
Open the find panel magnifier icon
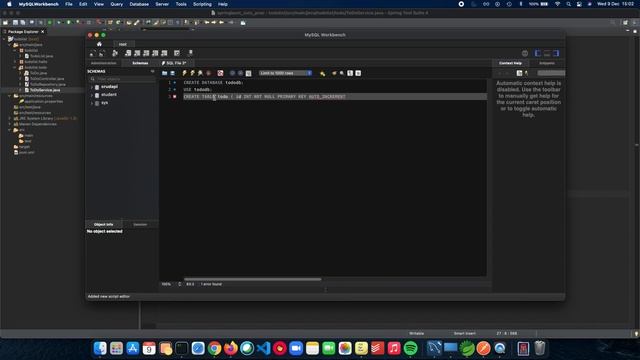coord(342,73)
